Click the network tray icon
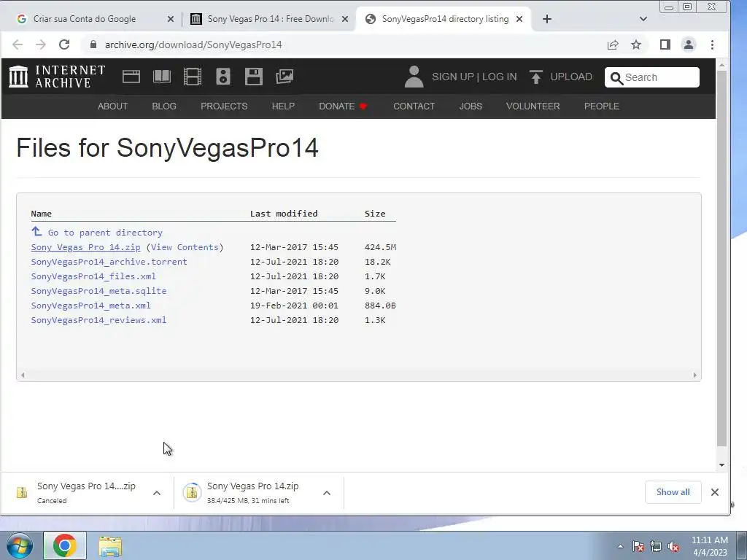Screen dimensions: 747x560 (x=656, y=546)
